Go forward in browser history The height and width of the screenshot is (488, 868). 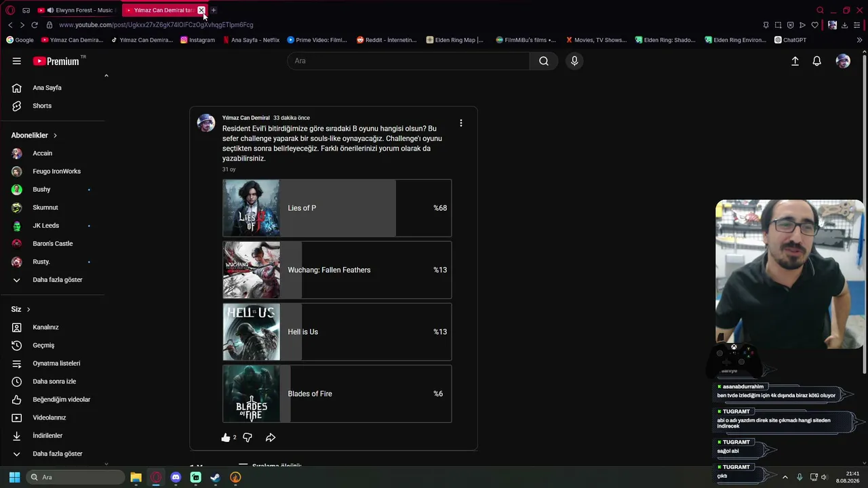pos(22,25)
